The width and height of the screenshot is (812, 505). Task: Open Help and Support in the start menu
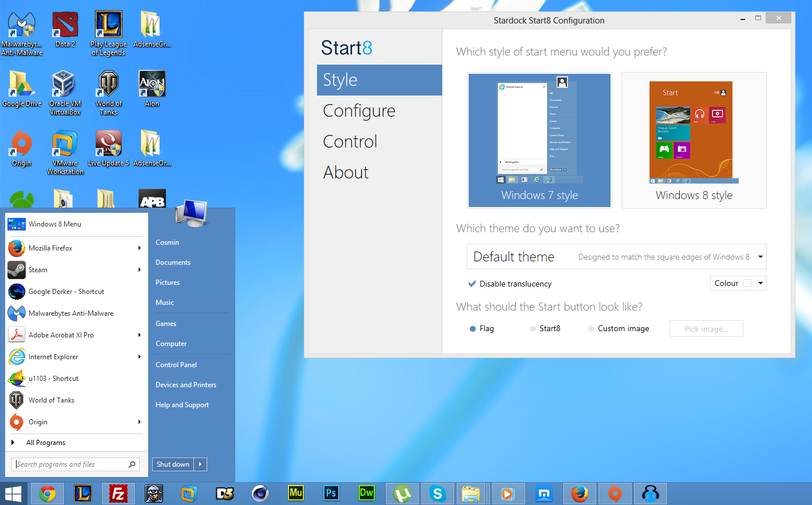pyautogui.click(x=182, y=405)
